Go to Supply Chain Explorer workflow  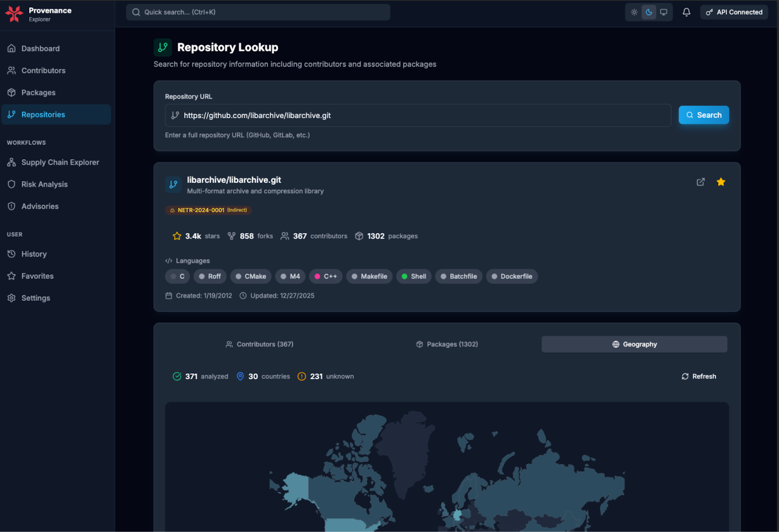click(60, 163)
